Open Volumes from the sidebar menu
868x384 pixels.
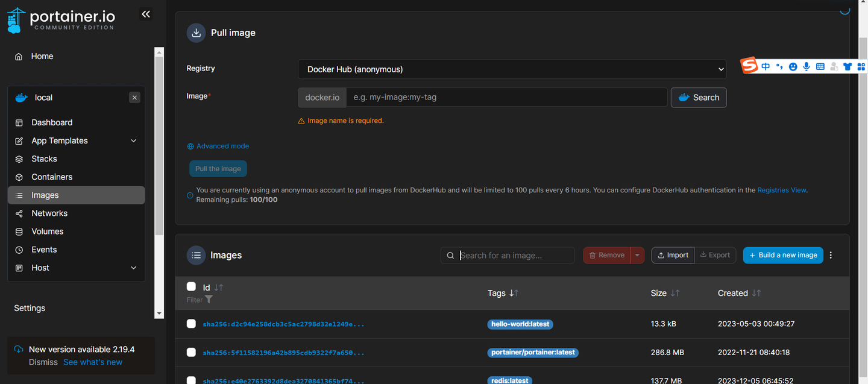tap(47, 231)
